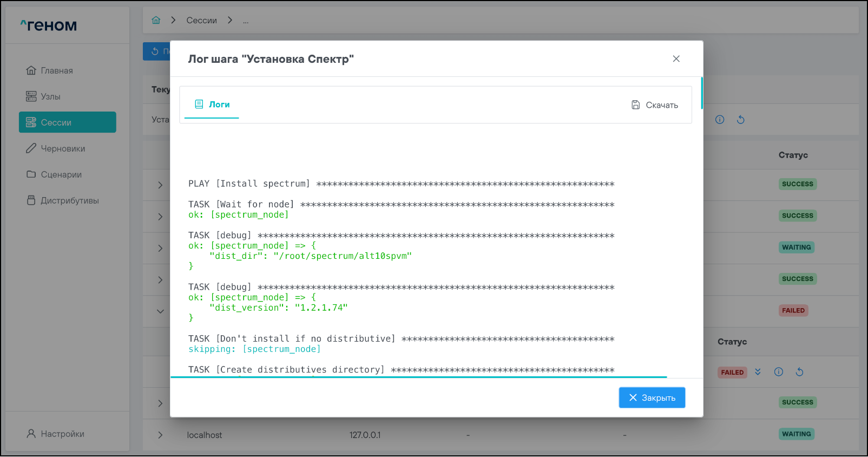Collapse the expanded row with FAILED status

pos(160,311)
